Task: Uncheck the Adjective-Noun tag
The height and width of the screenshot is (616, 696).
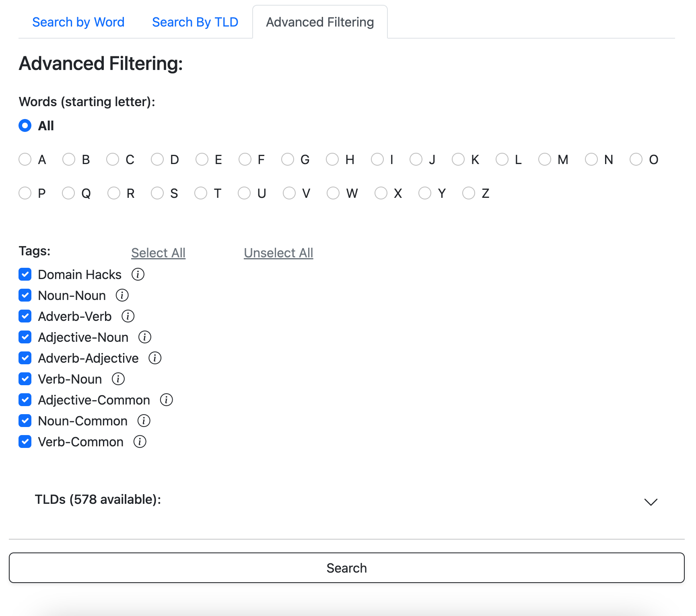Action: pos(25,337)
